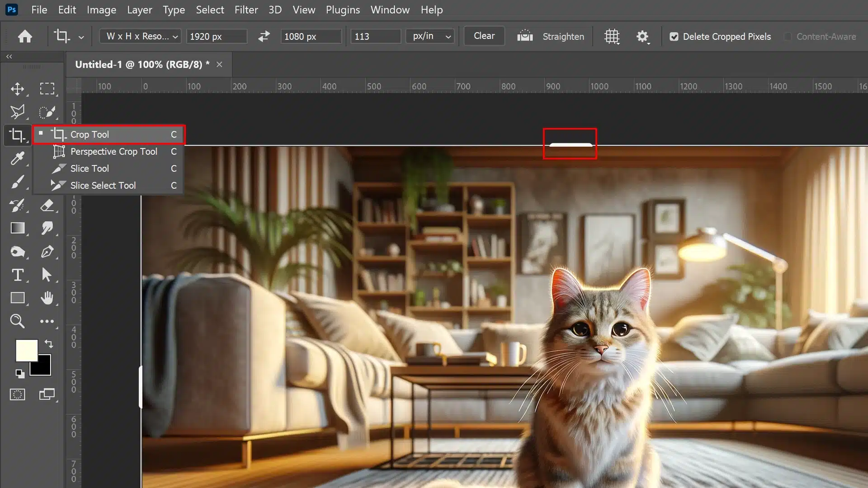Select the Gradient tool
Viewport: 868px width, 488px height.
point(18,228)
